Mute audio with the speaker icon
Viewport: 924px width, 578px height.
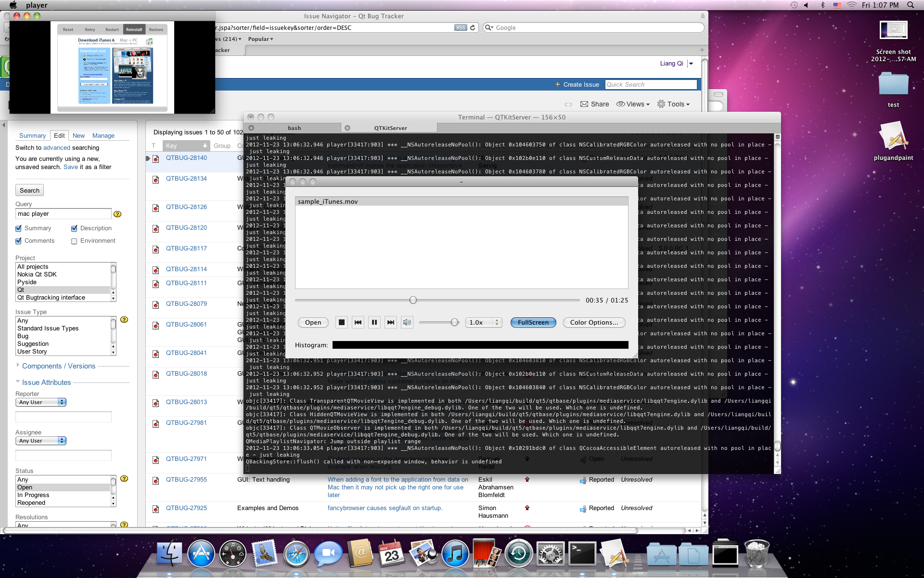407,322
